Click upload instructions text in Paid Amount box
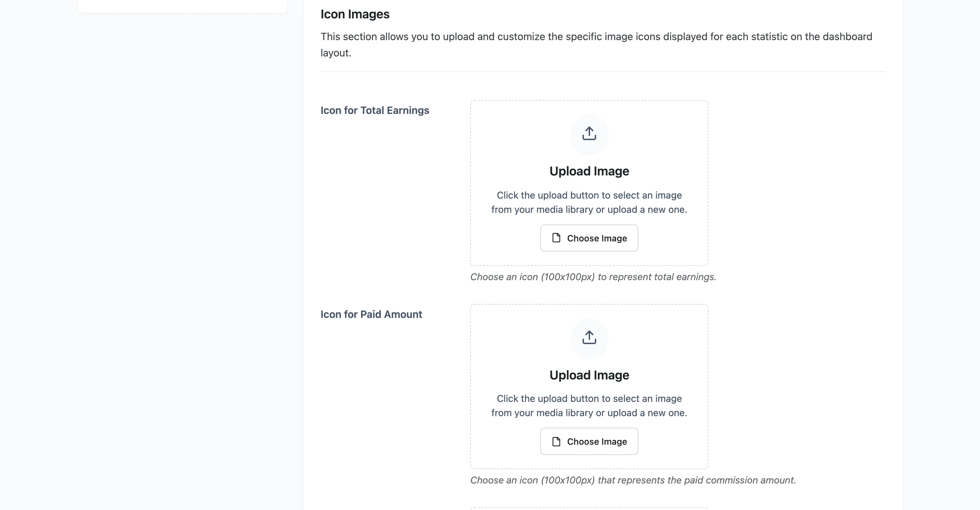The width and height of the screenshot is (980, 510). pyautogui.click(x=589, y=406)
